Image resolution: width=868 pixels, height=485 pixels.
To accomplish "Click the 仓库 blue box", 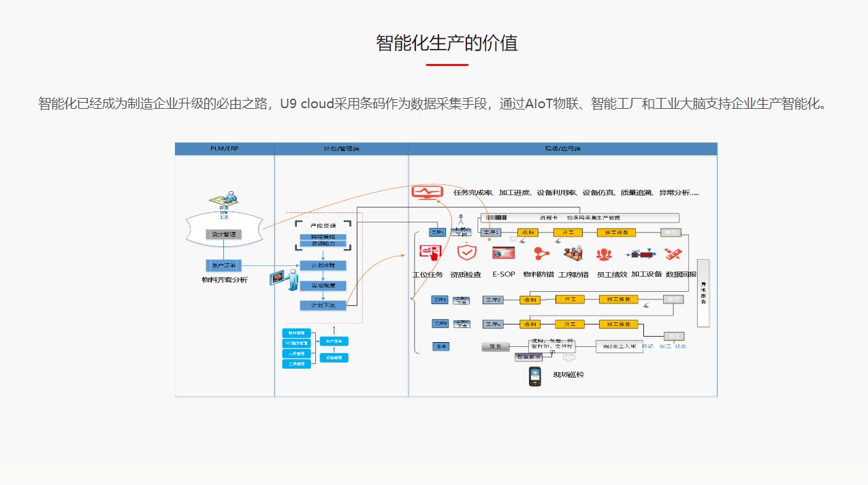I will point(440,346).
